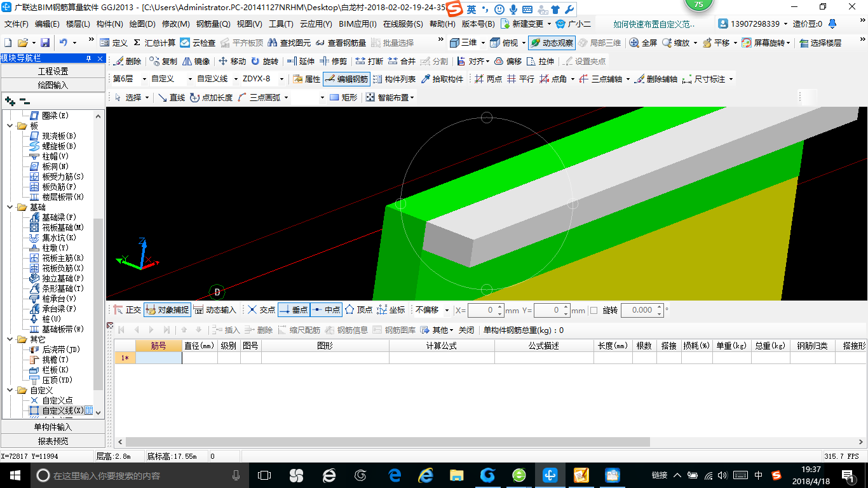Run 云检查 cloud check
This screenshot has width=868, height=488.
198,43
